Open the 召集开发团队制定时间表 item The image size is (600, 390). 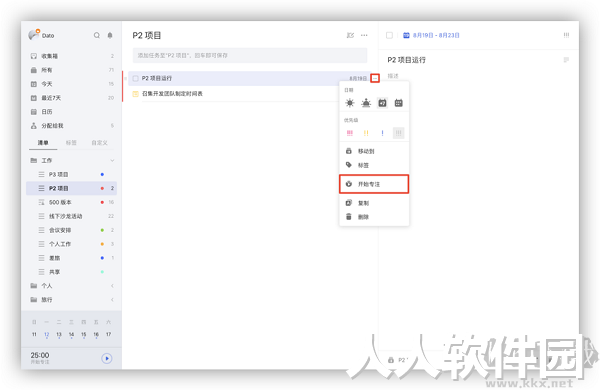point(172,94)
